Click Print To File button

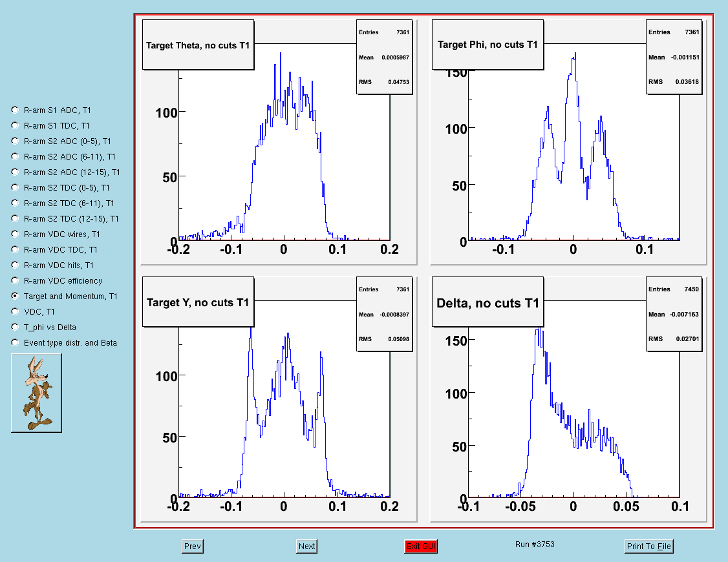pyautogui.click(x=649, y=546)
